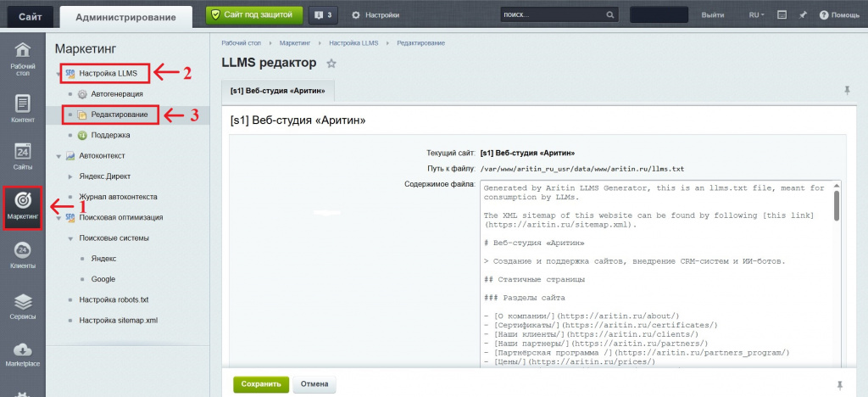868x397 pixels.
Task: Add LLMS редактор page to favorites star
Action: [x=331, y=63]
